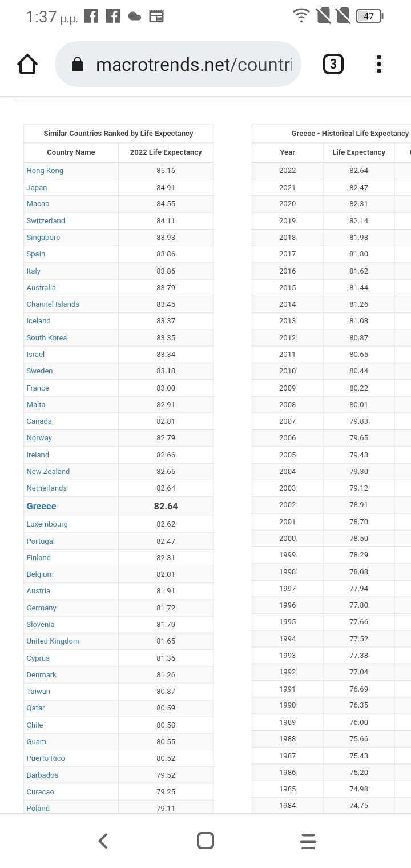Screen dimensions: 411x868
Task: Go to the Puerto Rico link
Action: tap(46, 758)
